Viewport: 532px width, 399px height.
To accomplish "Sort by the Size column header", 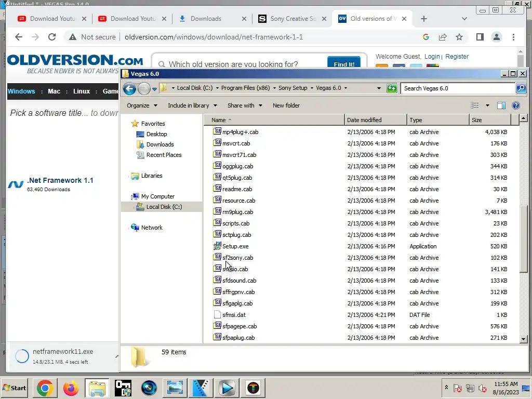I will [489, 120].
